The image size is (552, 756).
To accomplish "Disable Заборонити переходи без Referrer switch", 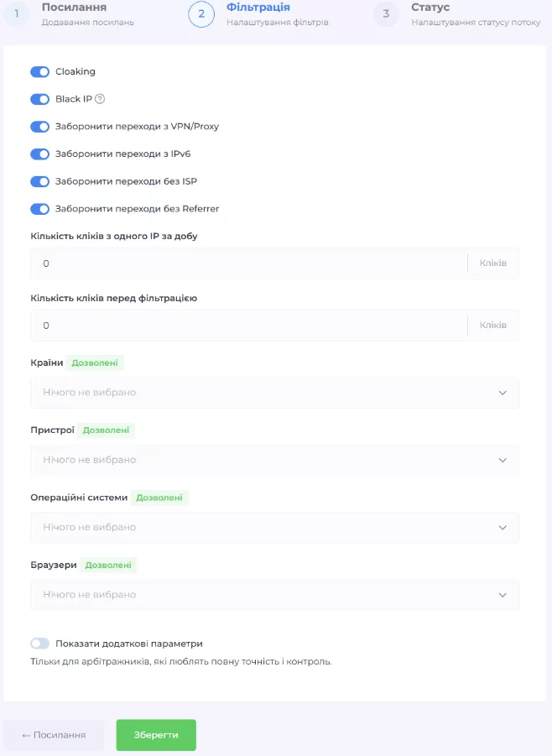I will 40,209.
